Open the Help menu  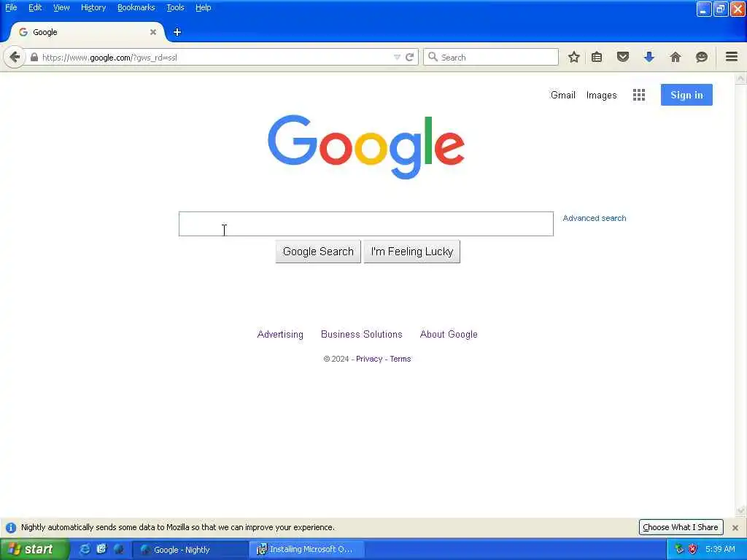(203, 7)
